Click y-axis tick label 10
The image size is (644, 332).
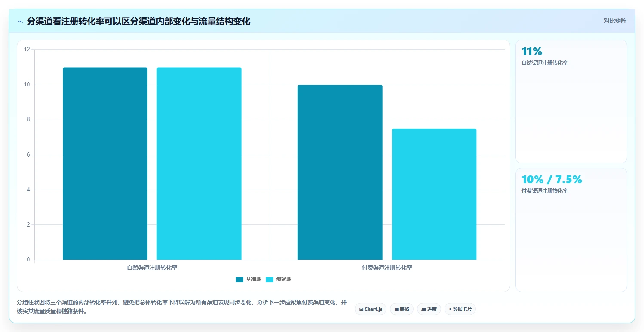(27, 85)
